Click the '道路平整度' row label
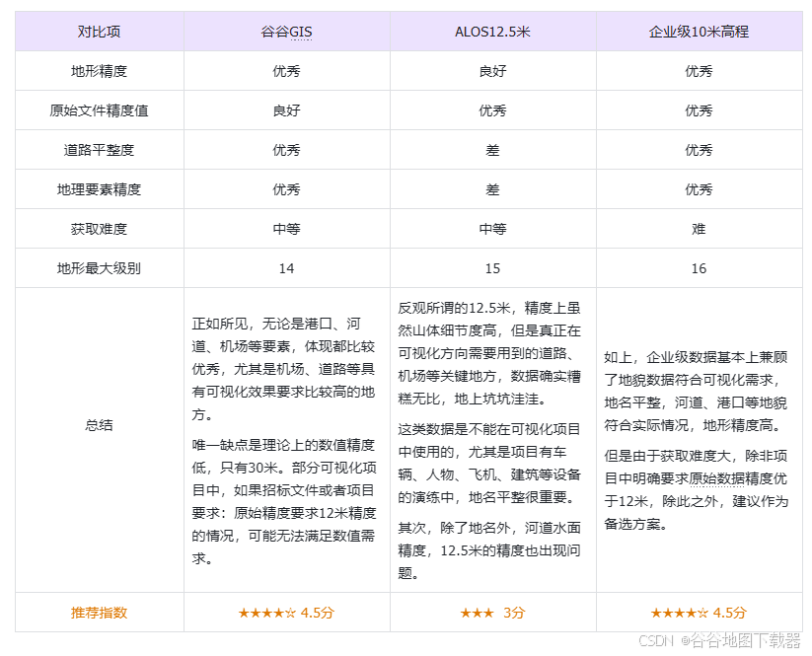812x656 pixels. point(99,150)
